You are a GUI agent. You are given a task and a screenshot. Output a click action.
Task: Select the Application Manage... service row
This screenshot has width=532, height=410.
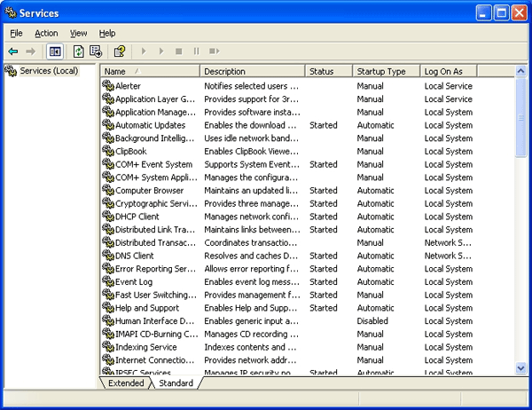pos(307,112)
